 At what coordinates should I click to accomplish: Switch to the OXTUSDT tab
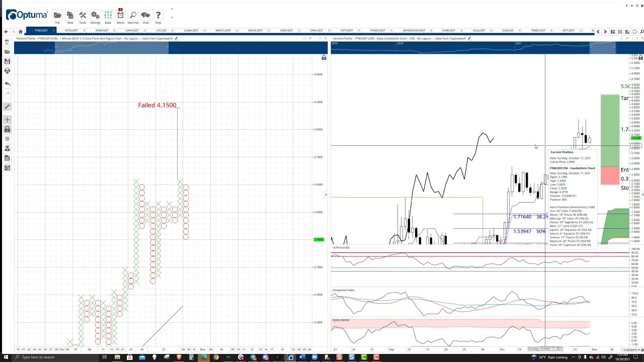click(x=347, y=31)
